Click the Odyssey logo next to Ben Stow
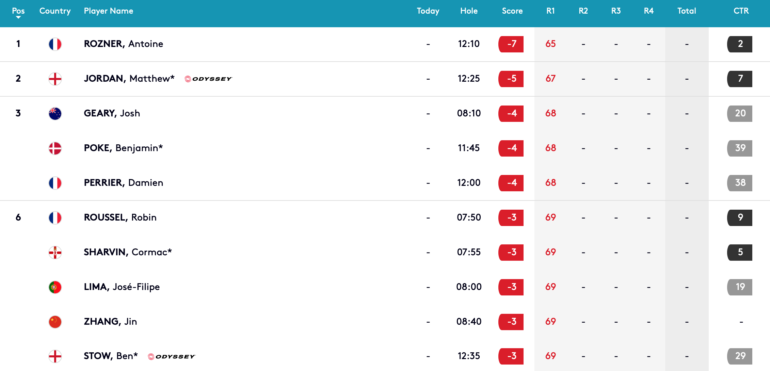Image resolution: width=770 pixels, height=371 pixels. (171, 356)
